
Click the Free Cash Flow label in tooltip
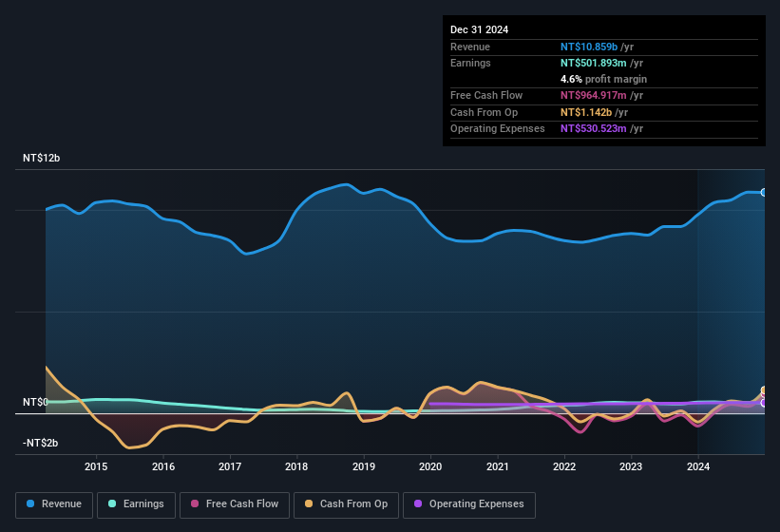coord(486,95)
